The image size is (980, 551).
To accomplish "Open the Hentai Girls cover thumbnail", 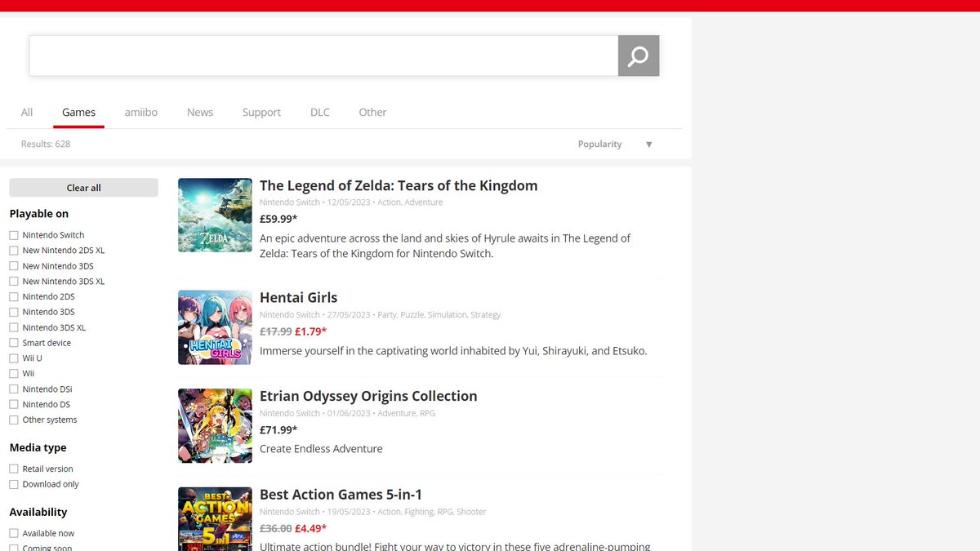I will coord(215,327).
